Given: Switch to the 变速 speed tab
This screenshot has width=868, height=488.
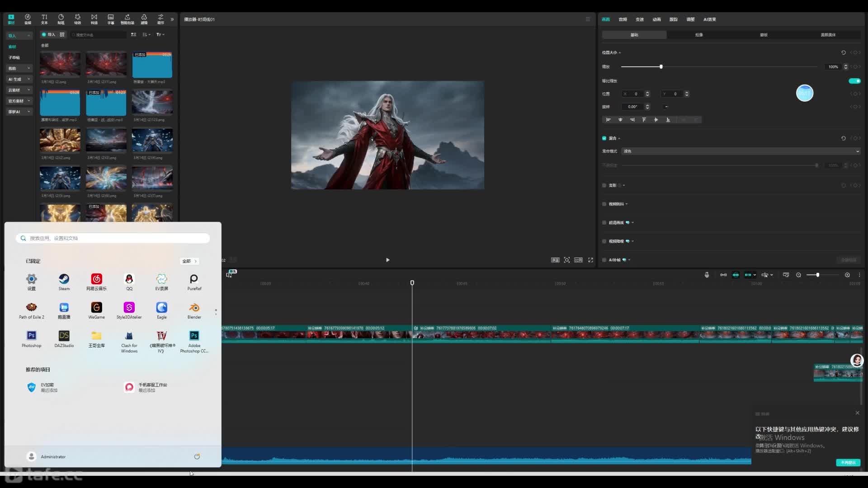Looking at the screenshot, I should click(x=639, y=19).
